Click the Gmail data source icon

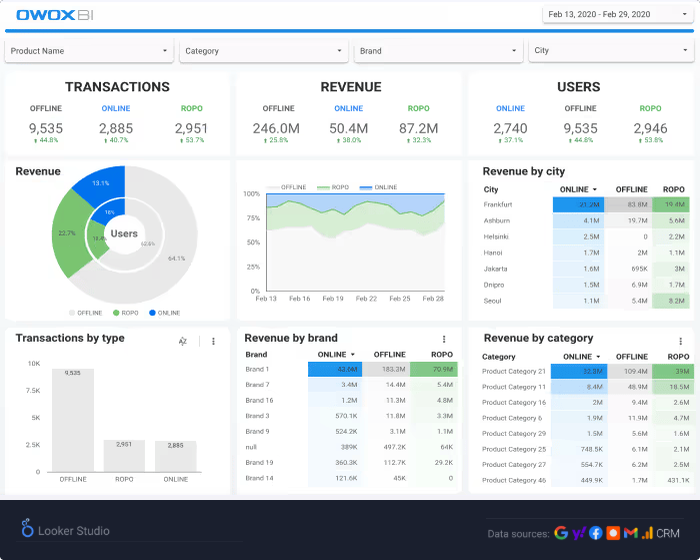[x=630, y=533]
